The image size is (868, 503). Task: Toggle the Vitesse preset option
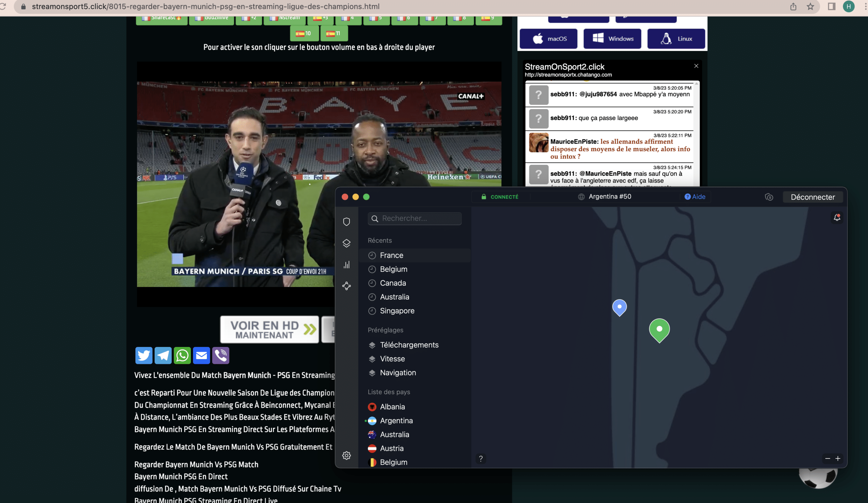pos(392,359)
